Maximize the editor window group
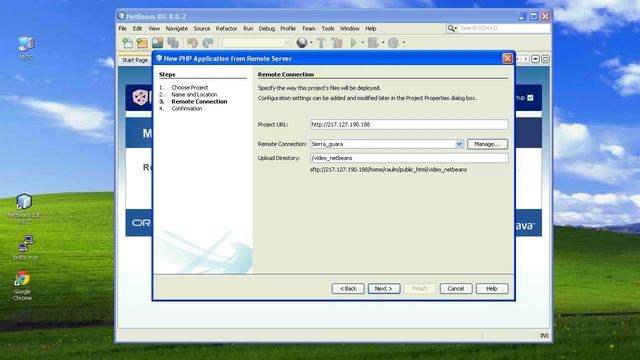This screenshot has height=360, width=640. (x=545, y=59)
